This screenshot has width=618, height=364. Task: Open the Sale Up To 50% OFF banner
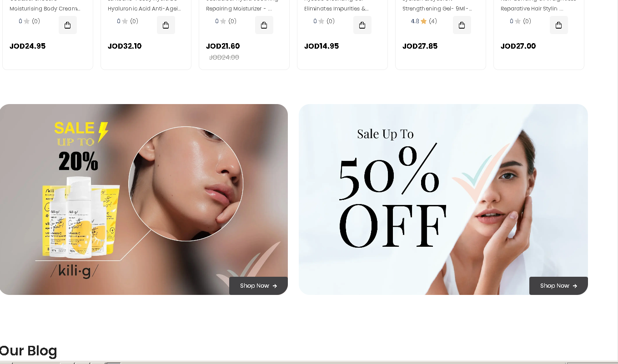[443, 199]
